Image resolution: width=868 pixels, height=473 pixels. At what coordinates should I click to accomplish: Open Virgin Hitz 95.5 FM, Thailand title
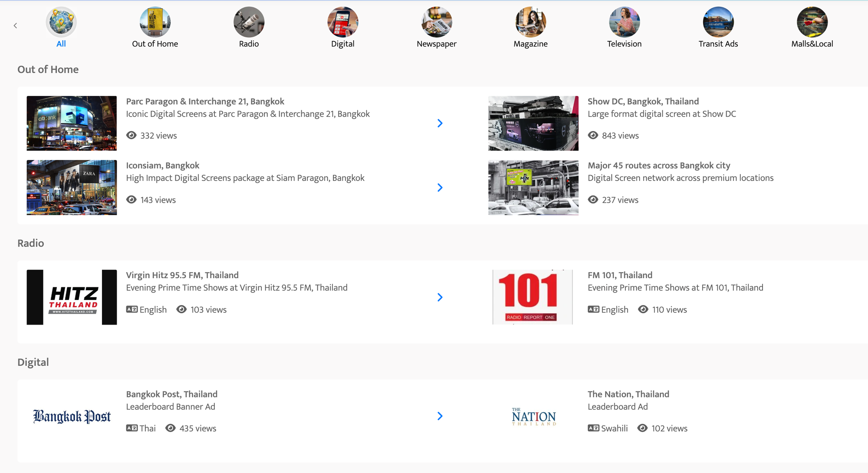(182, 275)
